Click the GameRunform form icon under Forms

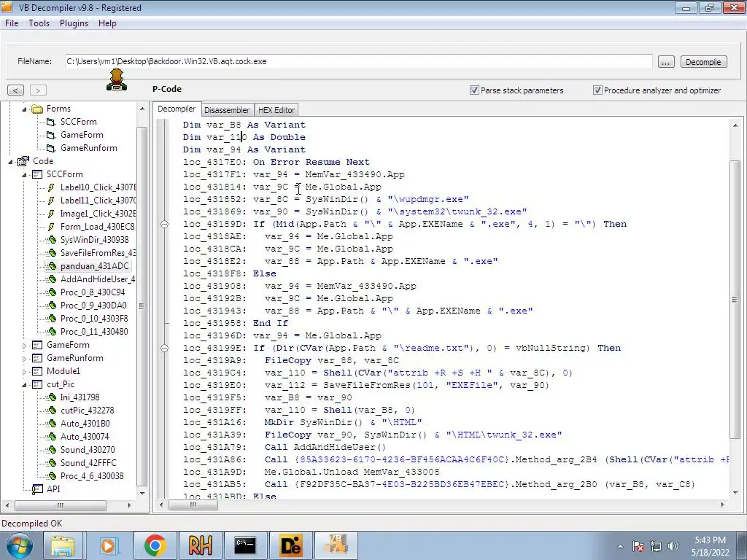pyautogui.click(x=51, y=148)
